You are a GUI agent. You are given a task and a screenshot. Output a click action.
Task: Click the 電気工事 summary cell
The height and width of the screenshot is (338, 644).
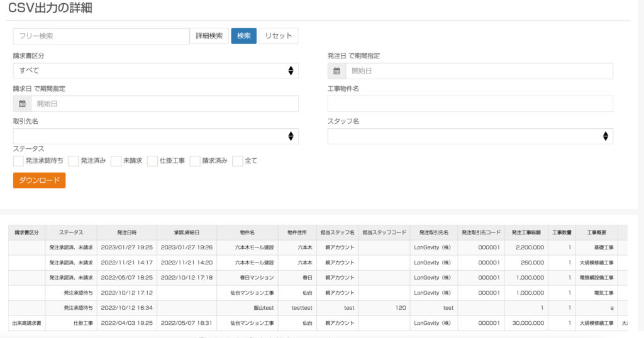click(597, 293)
